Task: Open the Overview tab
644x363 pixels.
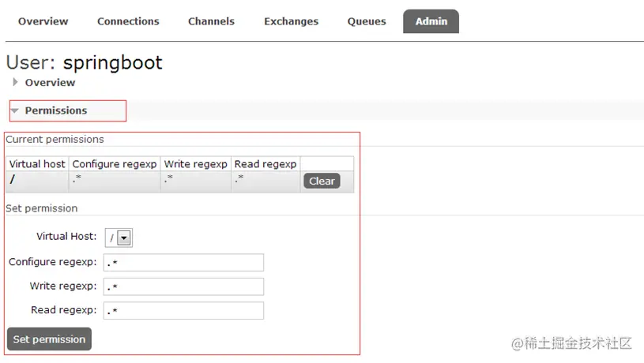Action: (43, 21)
